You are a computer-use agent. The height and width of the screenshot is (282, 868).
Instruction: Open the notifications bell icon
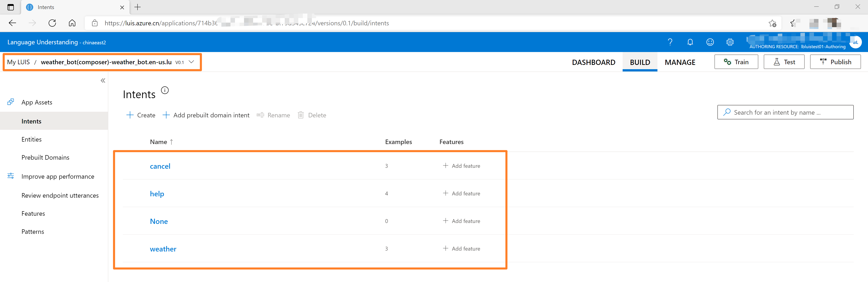690,42
